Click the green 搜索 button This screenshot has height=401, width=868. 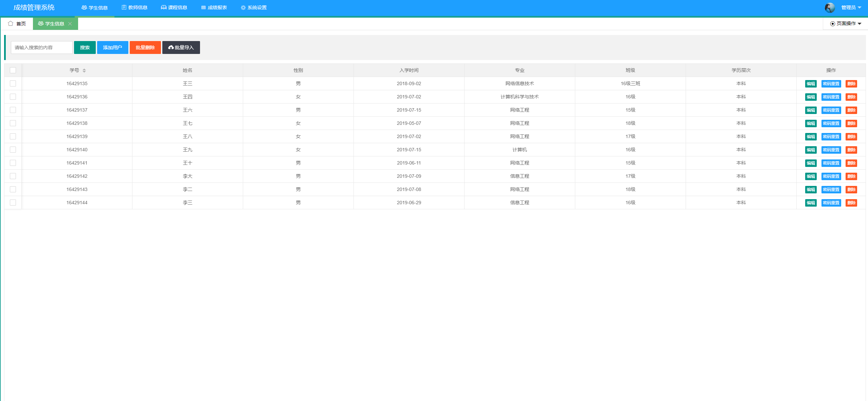85,47
